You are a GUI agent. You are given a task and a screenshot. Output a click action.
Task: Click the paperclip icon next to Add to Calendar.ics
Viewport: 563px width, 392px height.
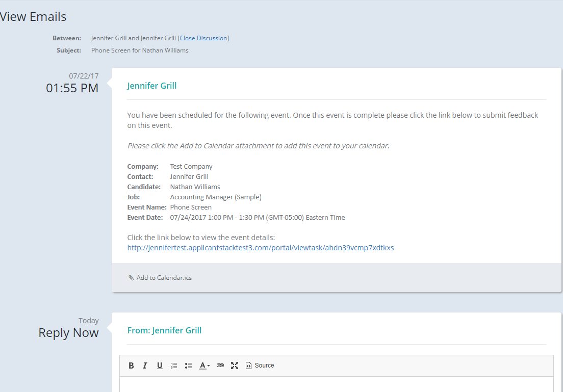coord(131,277)
